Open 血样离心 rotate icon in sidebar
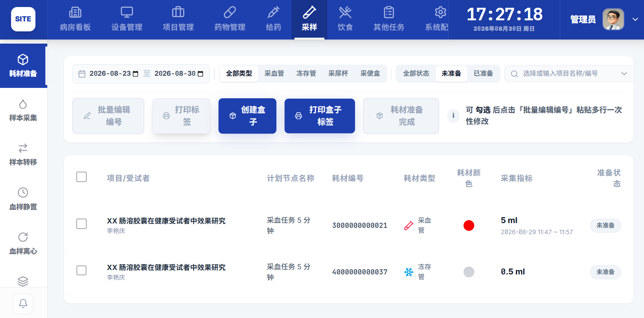 [23, 237]
